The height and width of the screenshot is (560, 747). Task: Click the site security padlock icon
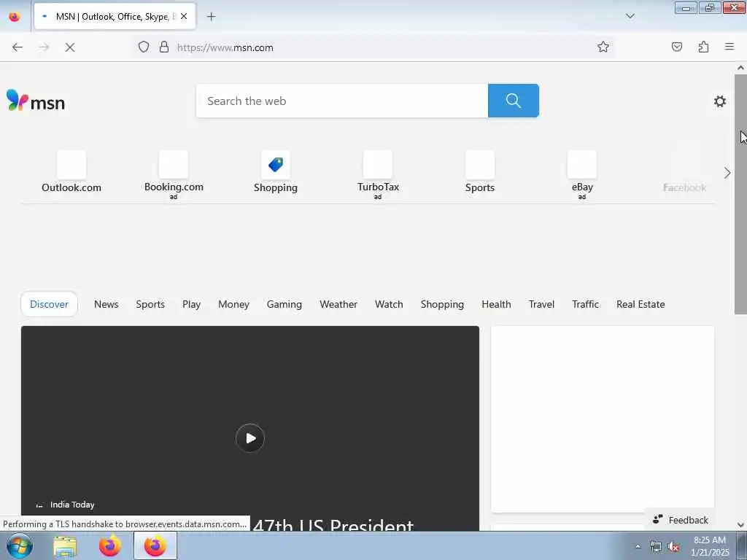click(164, 47)
